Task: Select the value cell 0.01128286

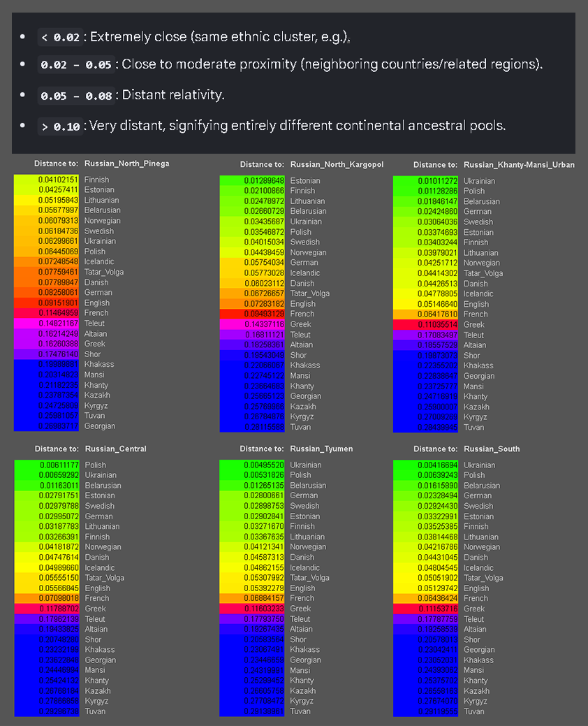Action: [425, 191]
